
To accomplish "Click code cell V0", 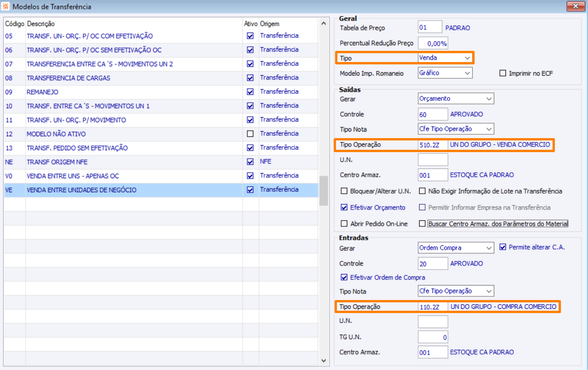I will coord(14,176).
